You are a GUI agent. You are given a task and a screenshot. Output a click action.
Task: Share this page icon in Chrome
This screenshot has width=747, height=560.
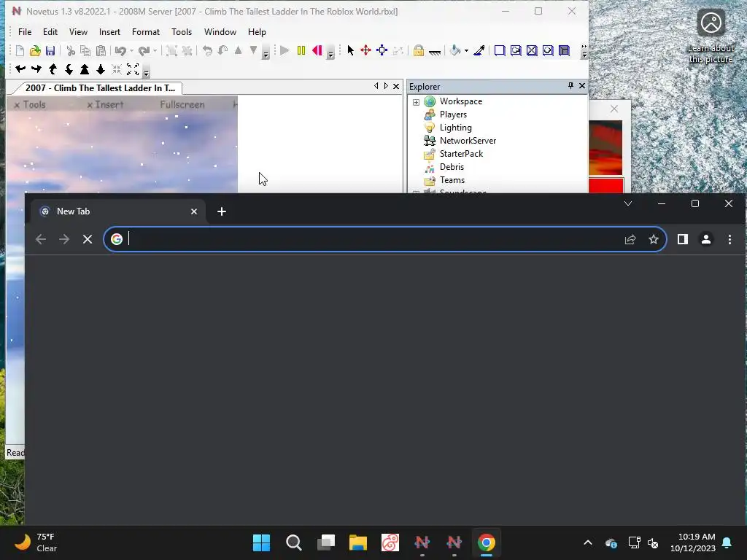pyautogui.click(x=630, y=239)
